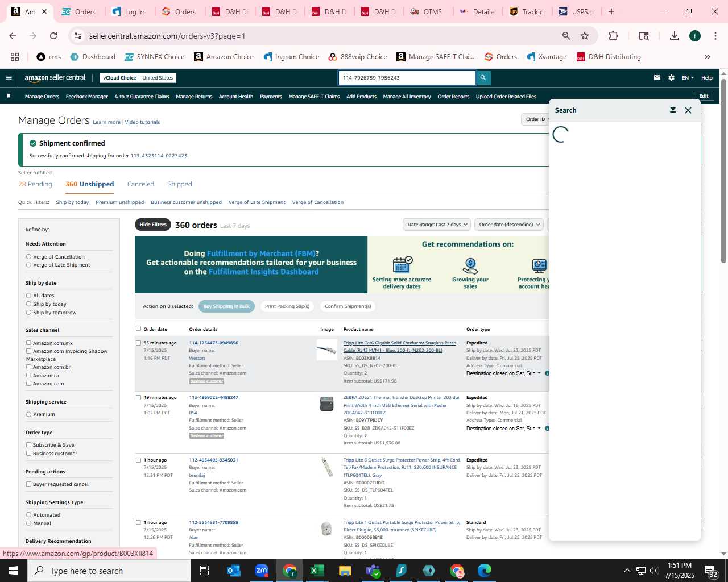Go back in the browser

point(13,36)
